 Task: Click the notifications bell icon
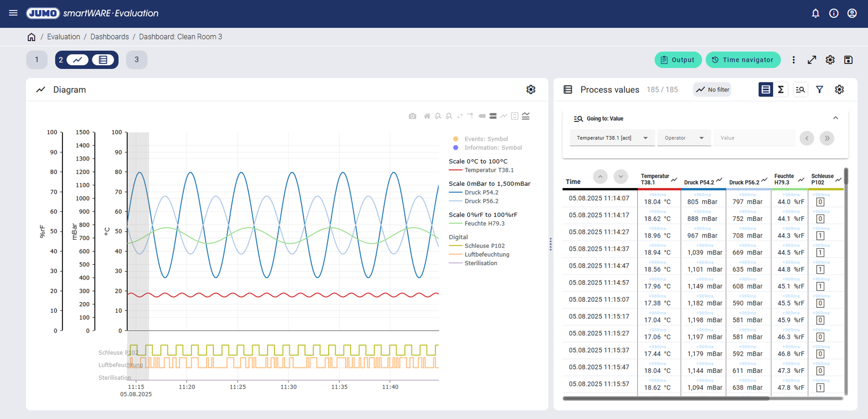[x=815, y=13]
